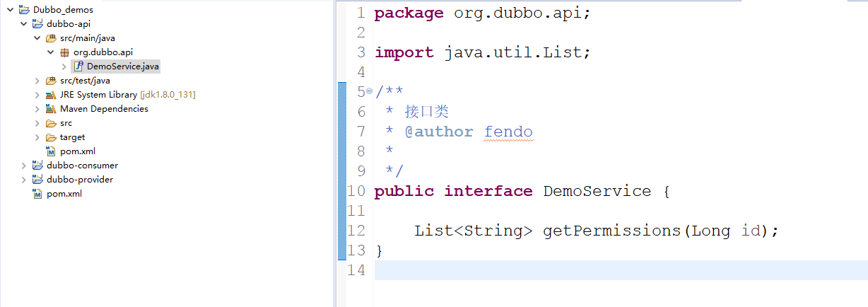Click the JRE System Library icon
Image resolution: width=868 pixels, height=307 pixels.
pos(51,95)
